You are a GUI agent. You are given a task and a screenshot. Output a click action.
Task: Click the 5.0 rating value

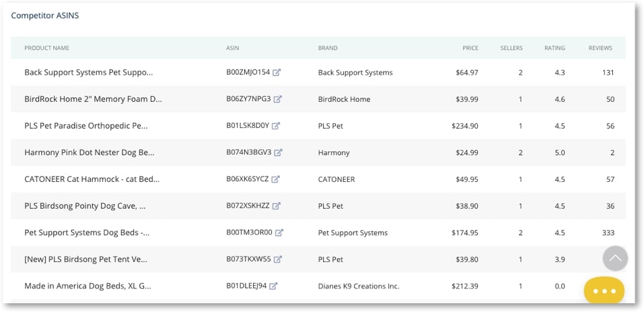[560, 153]
